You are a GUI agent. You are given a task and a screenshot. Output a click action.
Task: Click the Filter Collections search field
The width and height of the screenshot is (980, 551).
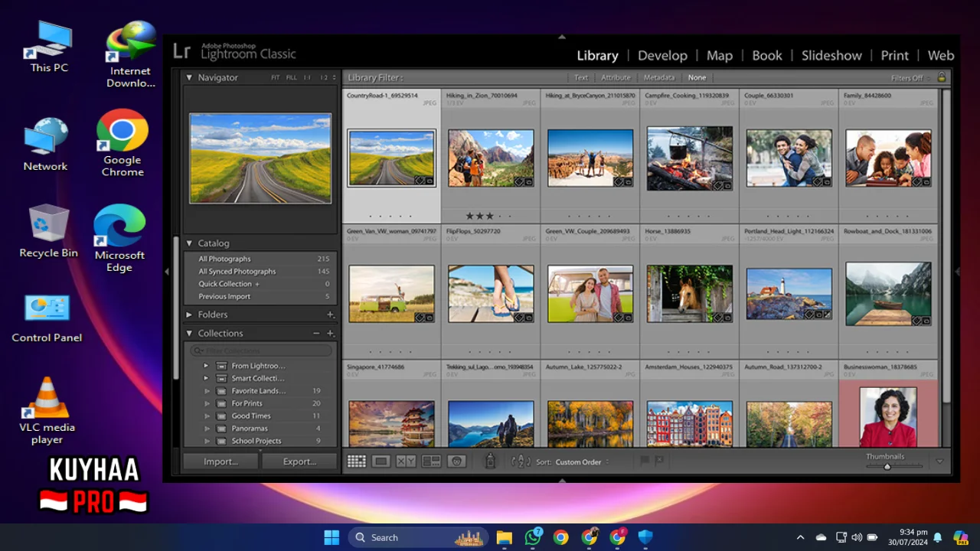261,350
